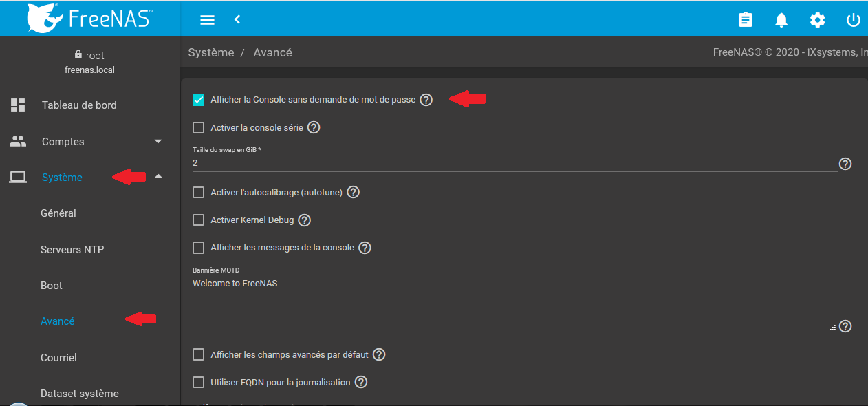Image resolution: width=868 pixels, height=406 pixels.
Task: Open the hamburger menu icon
Action: [207, 20]
